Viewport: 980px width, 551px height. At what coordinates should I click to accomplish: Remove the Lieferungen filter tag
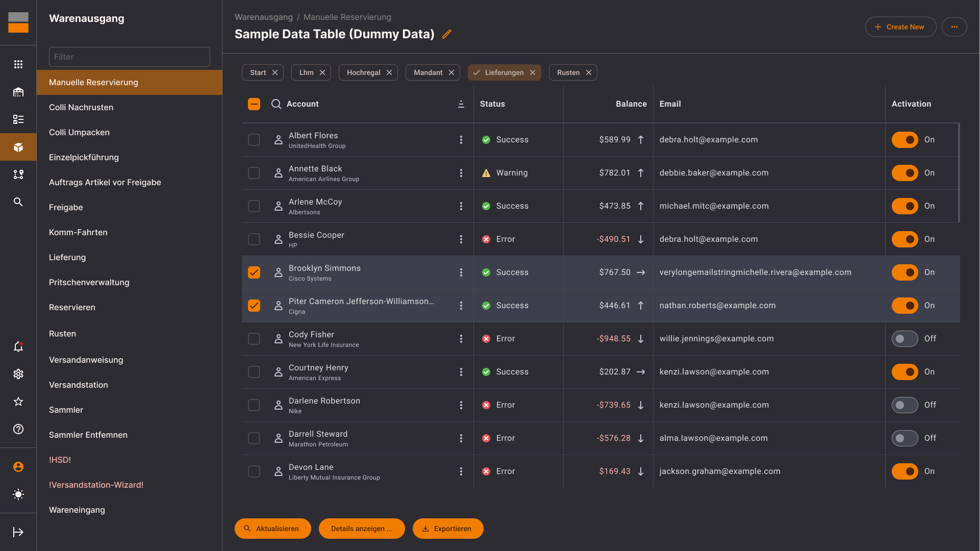(x=533, y=72)
